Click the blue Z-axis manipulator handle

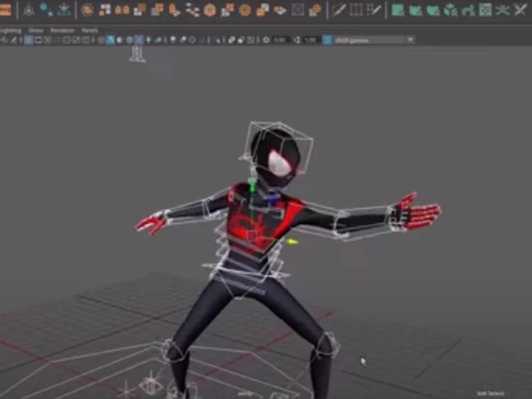272,198
